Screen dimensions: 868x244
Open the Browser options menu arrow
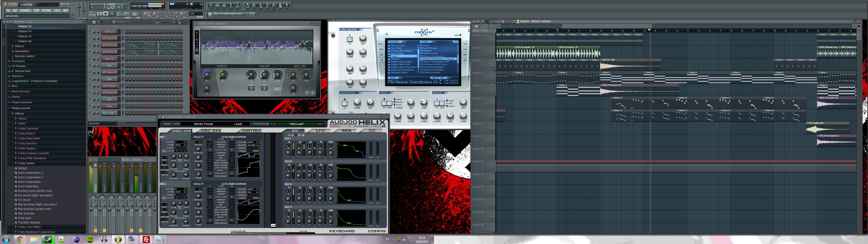pyautogui.click(x=4, y=22)
